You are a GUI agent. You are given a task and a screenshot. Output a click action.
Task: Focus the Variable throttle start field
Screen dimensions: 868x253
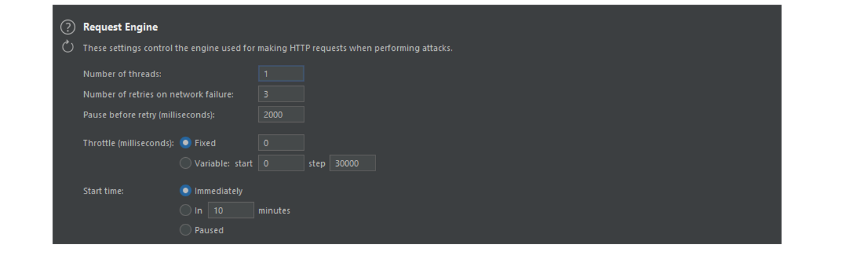pos(281,164)
